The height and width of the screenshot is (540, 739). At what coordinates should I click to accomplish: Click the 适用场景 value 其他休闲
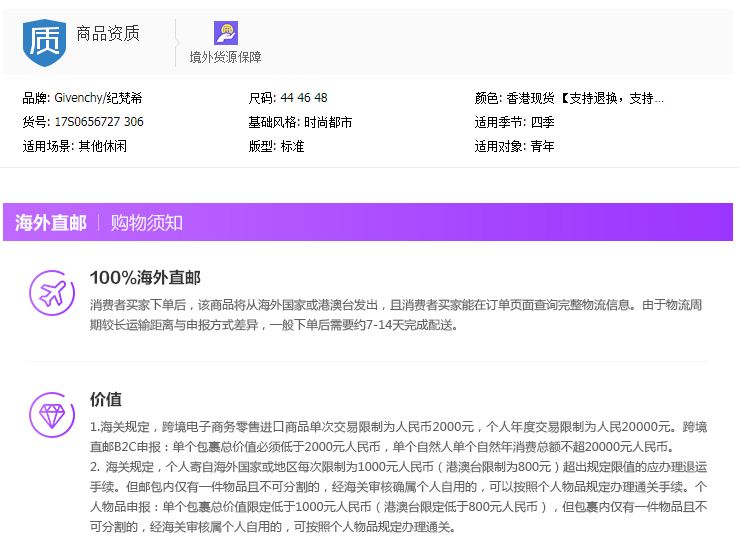click(103, 146)
